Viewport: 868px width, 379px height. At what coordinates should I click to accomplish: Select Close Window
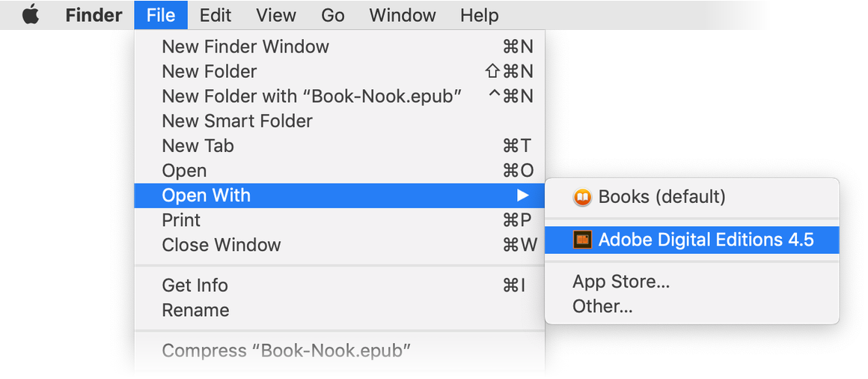340,245
